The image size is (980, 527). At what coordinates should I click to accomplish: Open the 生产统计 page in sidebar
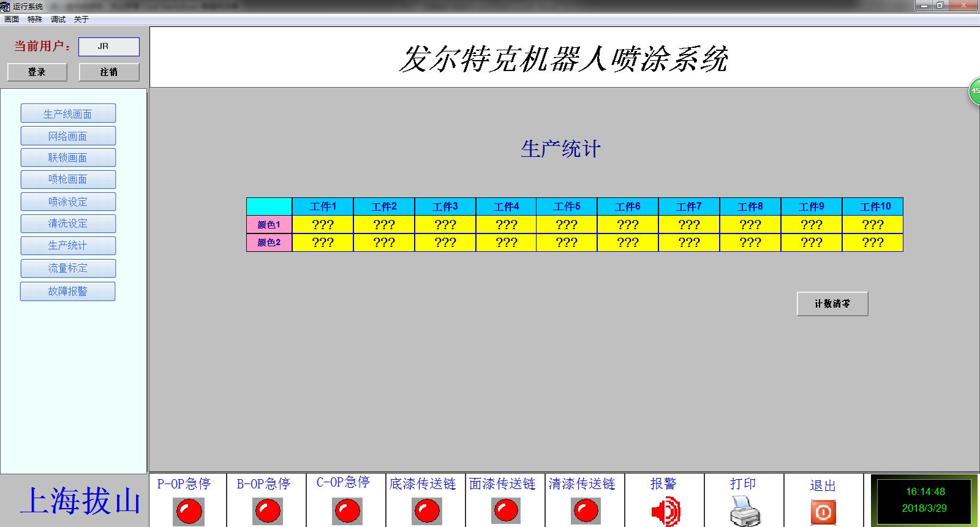[68, 246]
